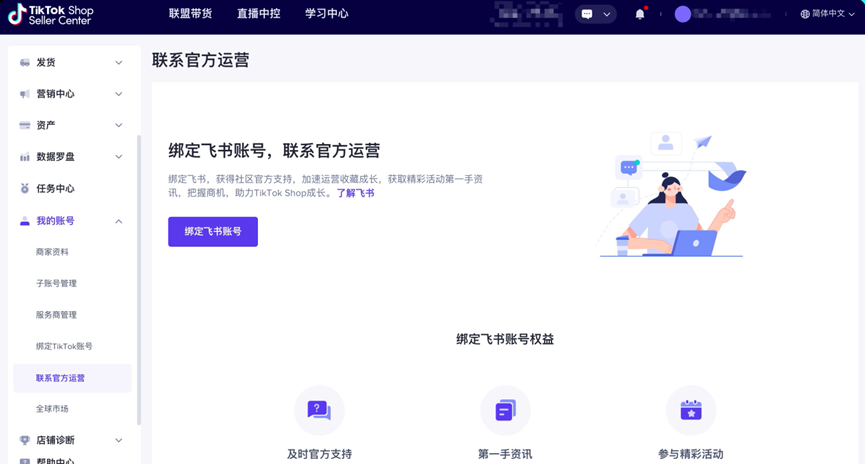Expand the 数据罗盘 menu chevron
The height and width of the screenshot is (464, 865).
[119, 157]
